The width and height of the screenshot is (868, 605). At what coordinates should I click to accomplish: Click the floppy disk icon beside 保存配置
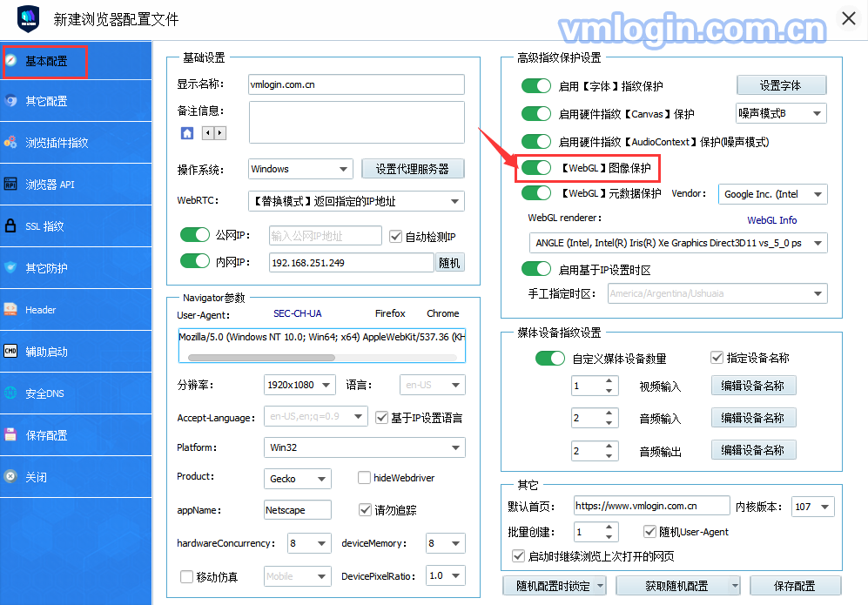[x=10, y=434]
